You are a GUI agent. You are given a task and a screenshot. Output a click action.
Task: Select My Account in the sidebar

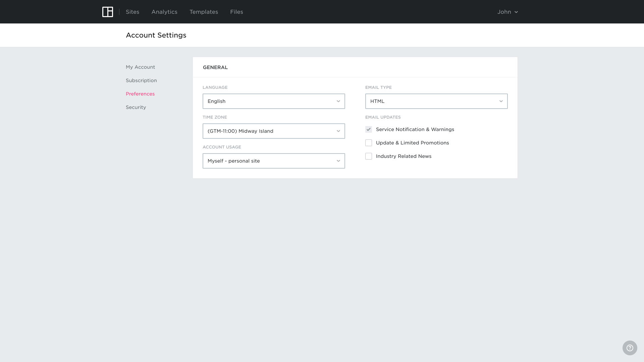click(140, 67)
